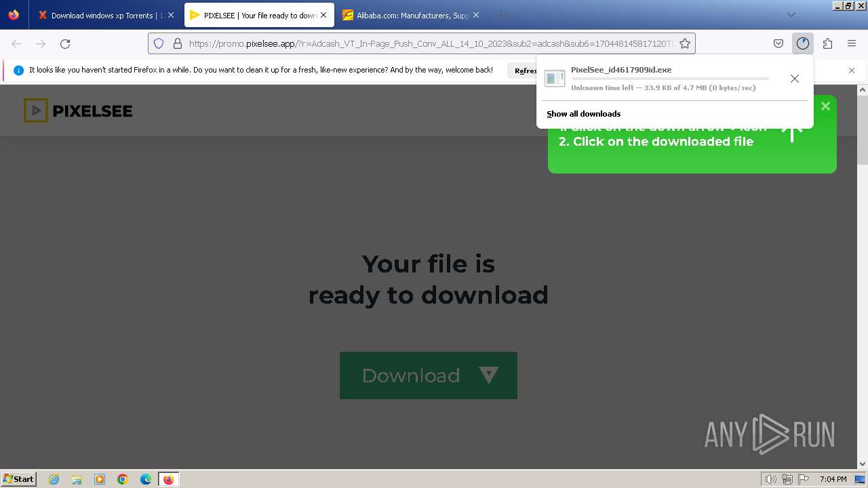This screenshot has height=488, width=868.
Task: Go forward one page
Action: [41, 43]
